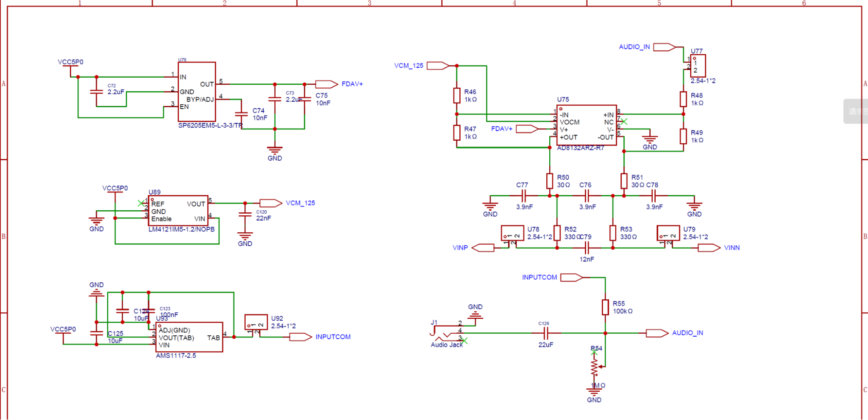
Task: Select the R54 1MΩ potentiometer symbol
Action: (x=594, y=367)
